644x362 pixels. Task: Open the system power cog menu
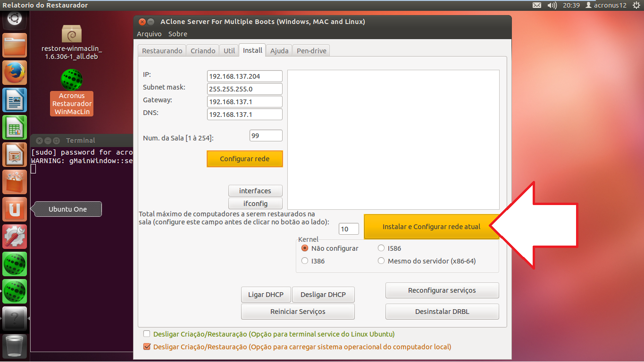click(636, 5)
